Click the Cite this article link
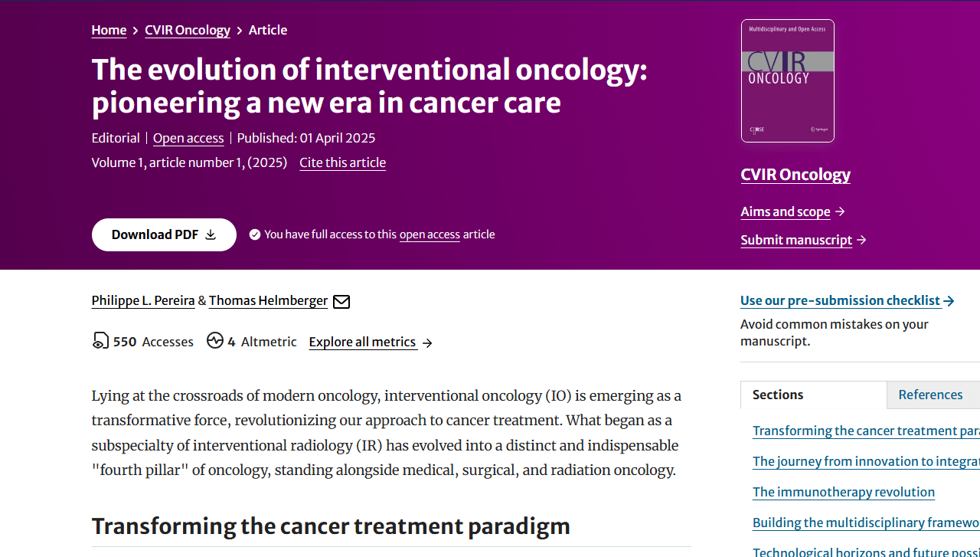Image resolution: width=980 pixels, height=557 pixels. (342, 162)
